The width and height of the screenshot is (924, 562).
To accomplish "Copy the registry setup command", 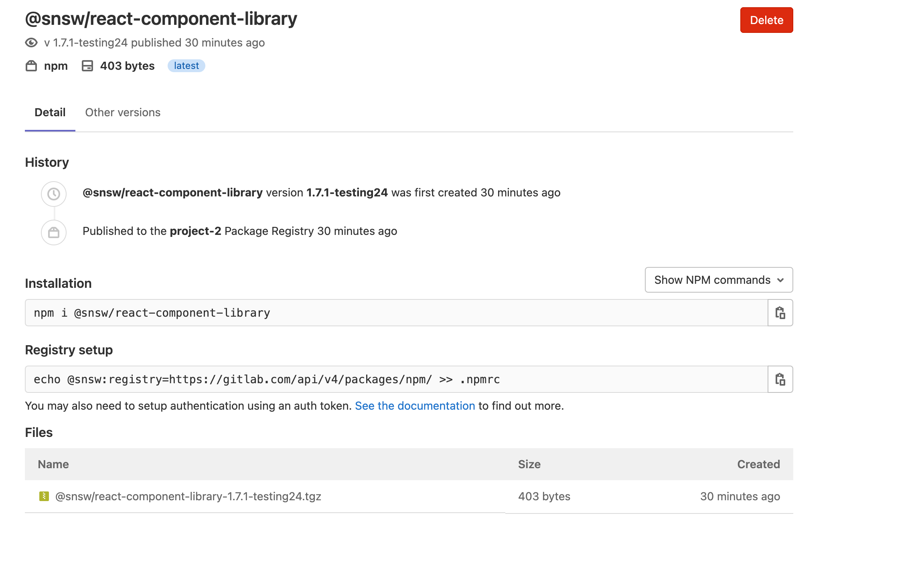I will [x=780, y=379].
